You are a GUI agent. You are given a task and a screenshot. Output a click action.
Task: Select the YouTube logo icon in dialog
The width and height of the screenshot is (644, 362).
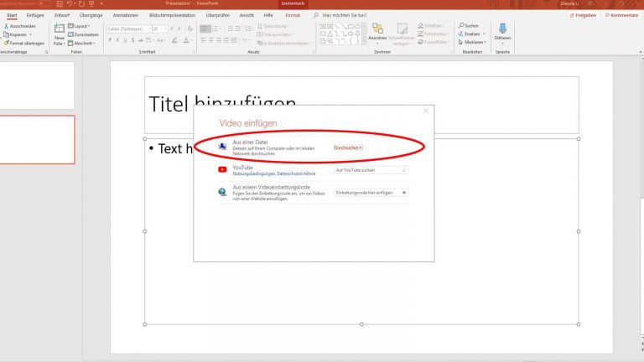coord(222,169)
